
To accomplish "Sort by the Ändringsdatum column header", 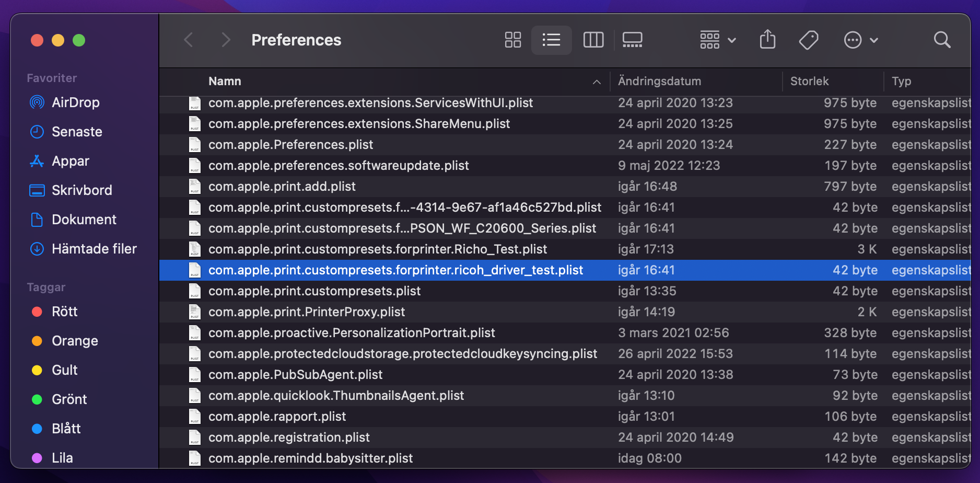I will point(659,82).
